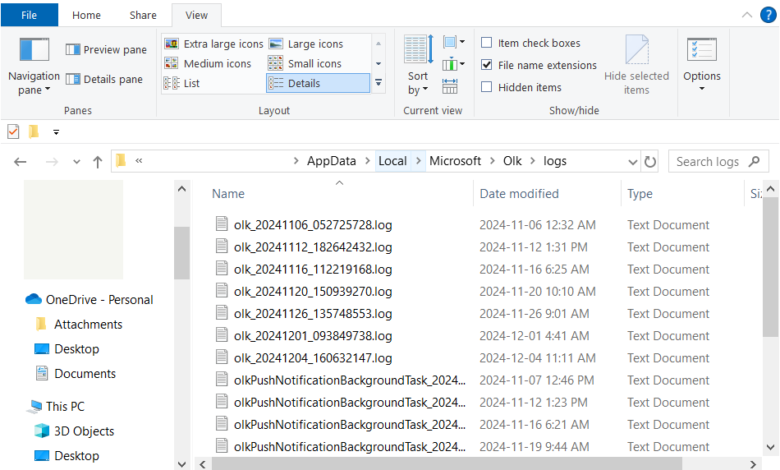Customize the Quick Access Toolbar dropdown
This screenshot has height=470, width=780.
(x=56, y=132)
